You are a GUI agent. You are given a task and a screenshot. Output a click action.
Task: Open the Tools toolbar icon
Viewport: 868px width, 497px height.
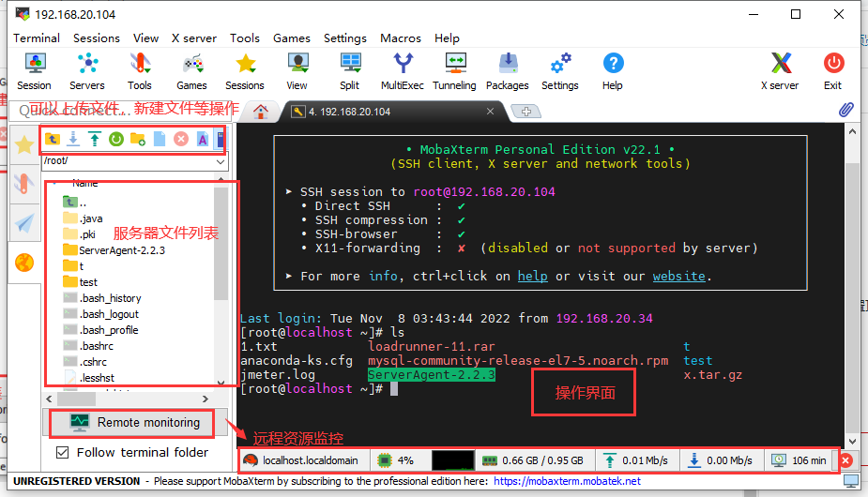point(140,71)
